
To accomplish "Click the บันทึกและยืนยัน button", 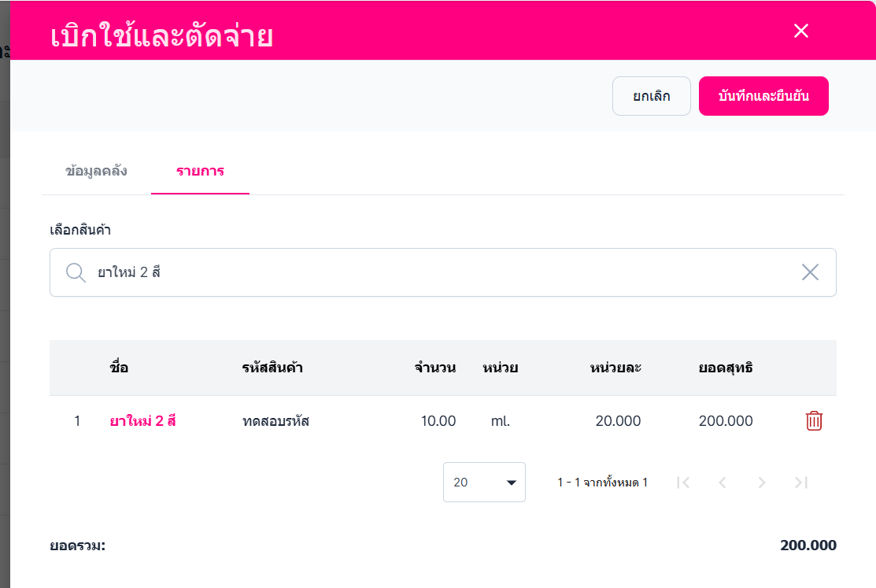I will 763,96.
